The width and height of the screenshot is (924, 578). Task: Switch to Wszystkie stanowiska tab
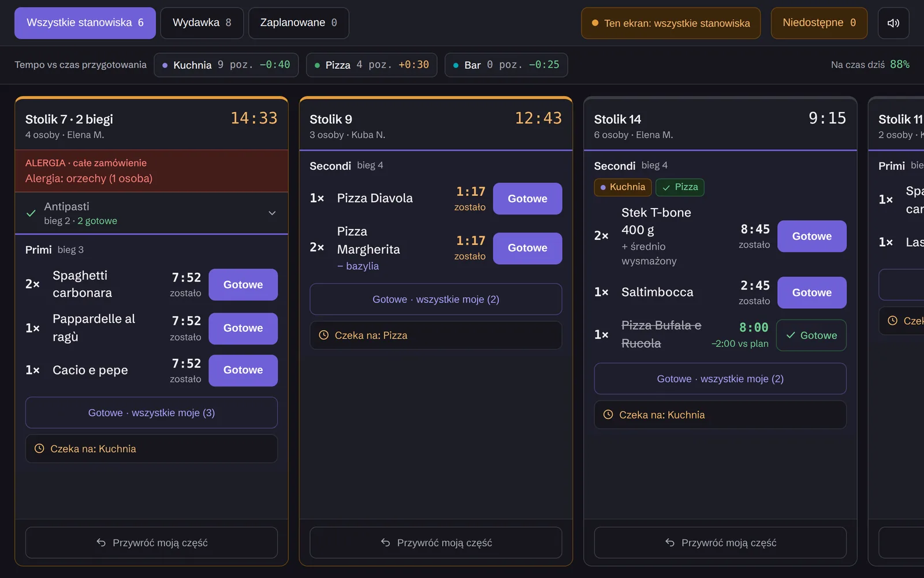[85, 23]
